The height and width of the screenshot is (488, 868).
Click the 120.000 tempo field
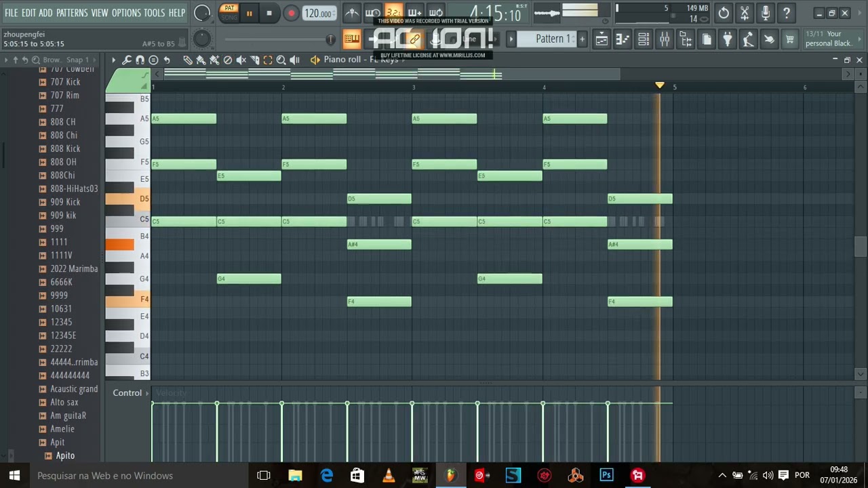coord(318,13)
